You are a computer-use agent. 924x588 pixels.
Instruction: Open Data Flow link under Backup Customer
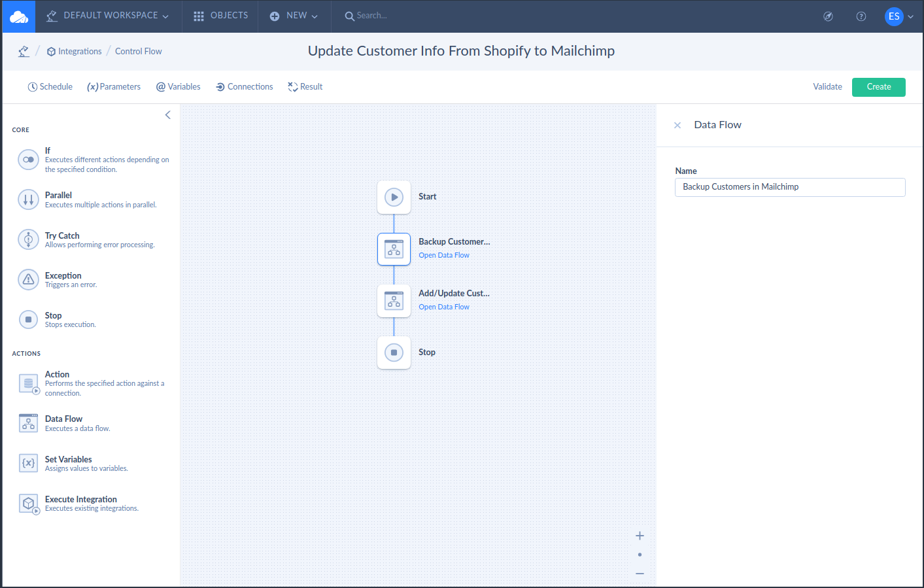(x=444, y=256)
